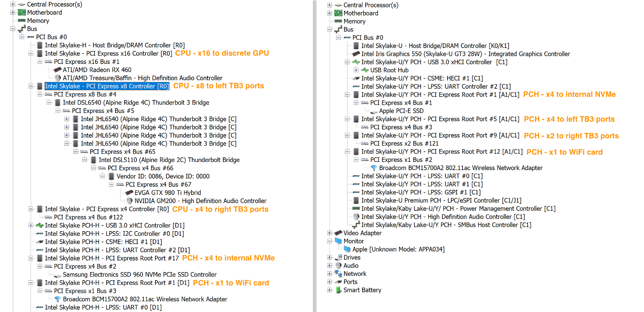Click the High Definition Audio Controller [C1] icon
The width and height of the screenshot is (644, 312).
pos(356,217)
